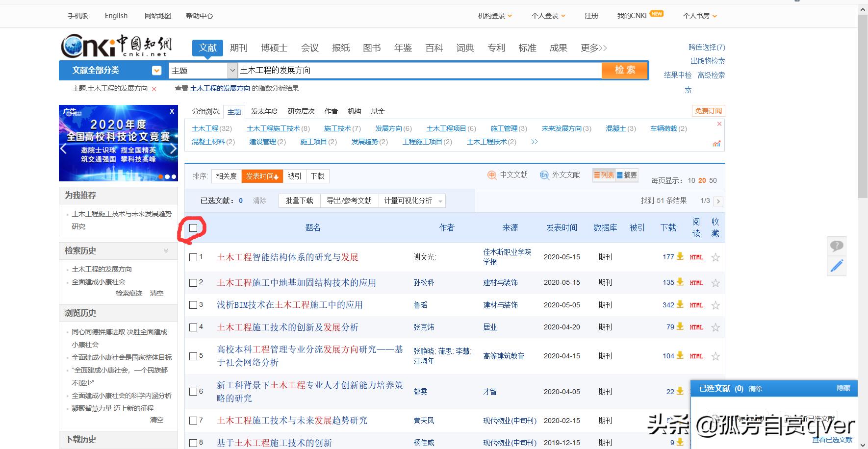Click the speech bubble feedback icon
Screen dimensions: 868x449
(x=837, y=246)
